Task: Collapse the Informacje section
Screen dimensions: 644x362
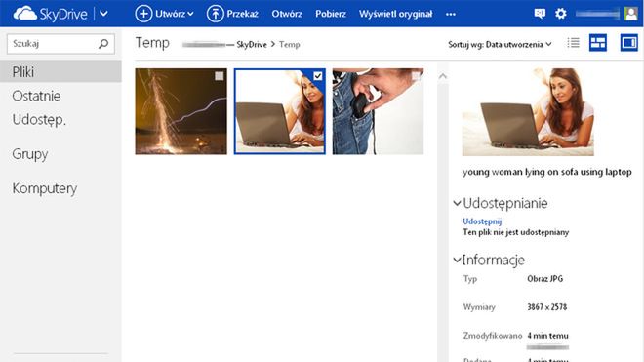Action: 457,260
